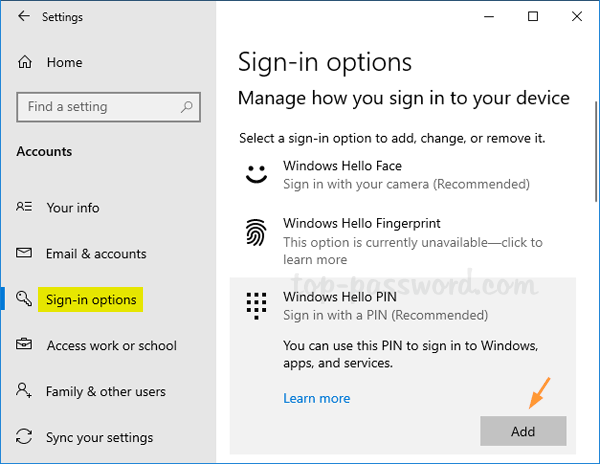Open the Learn more link
The height and width of the screenshot is (464, 600).
(316, 398)
